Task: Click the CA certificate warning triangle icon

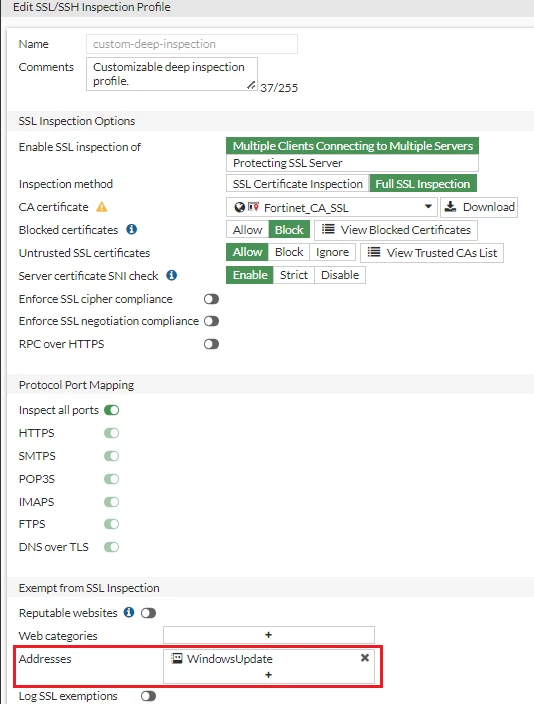Action: click(x=102, y=207)
